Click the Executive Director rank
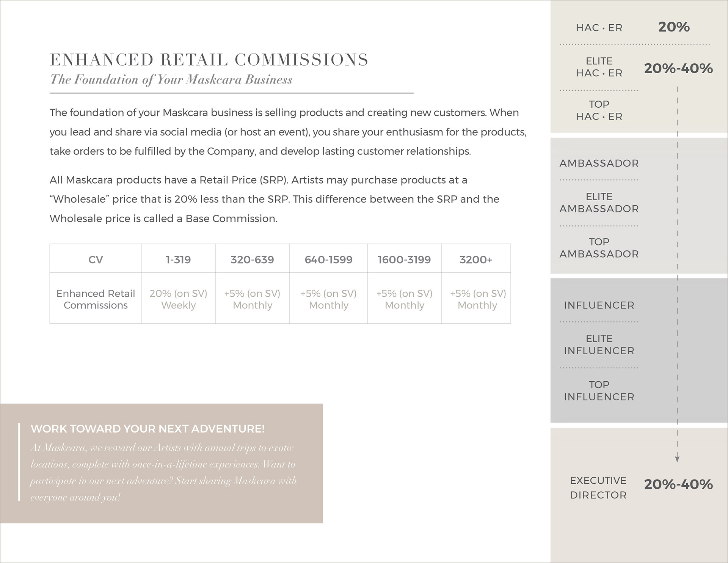Screen dimensions: 728x563 pyautogui.click(x=598, y=488)
